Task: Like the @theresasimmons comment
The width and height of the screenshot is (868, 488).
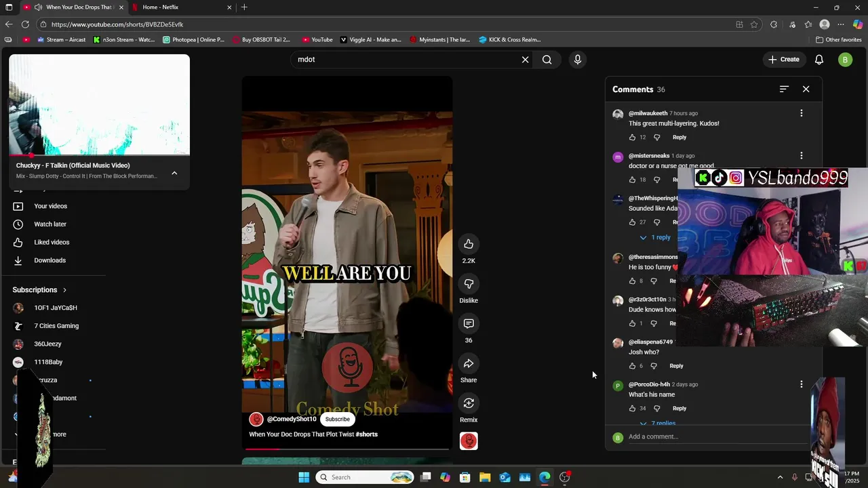Action: coord(632,281)
